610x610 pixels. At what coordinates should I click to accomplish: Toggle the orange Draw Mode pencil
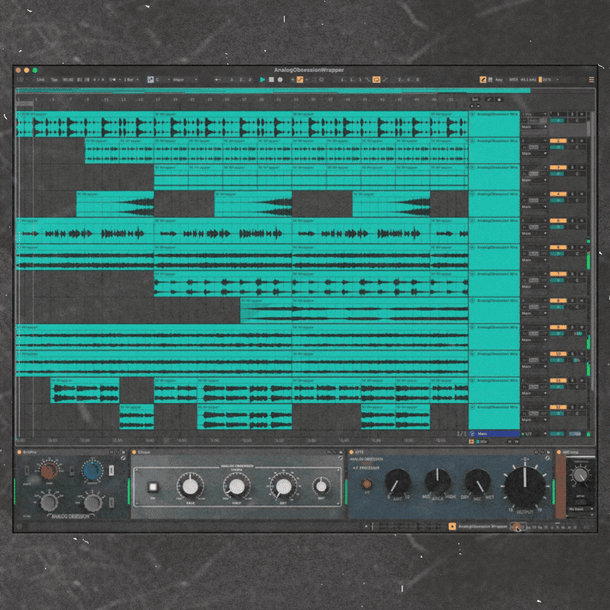(483, 80)
